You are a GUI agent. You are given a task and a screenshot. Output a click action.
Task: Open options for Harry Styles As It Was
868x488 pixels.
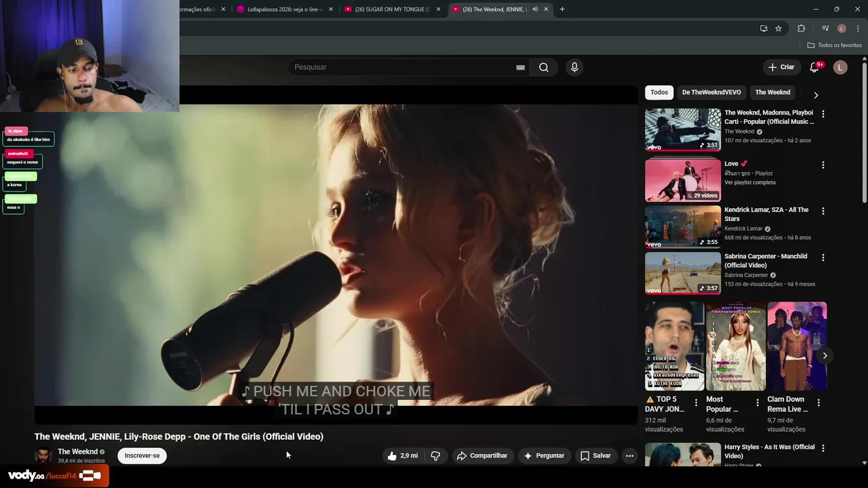click(823, 448)
